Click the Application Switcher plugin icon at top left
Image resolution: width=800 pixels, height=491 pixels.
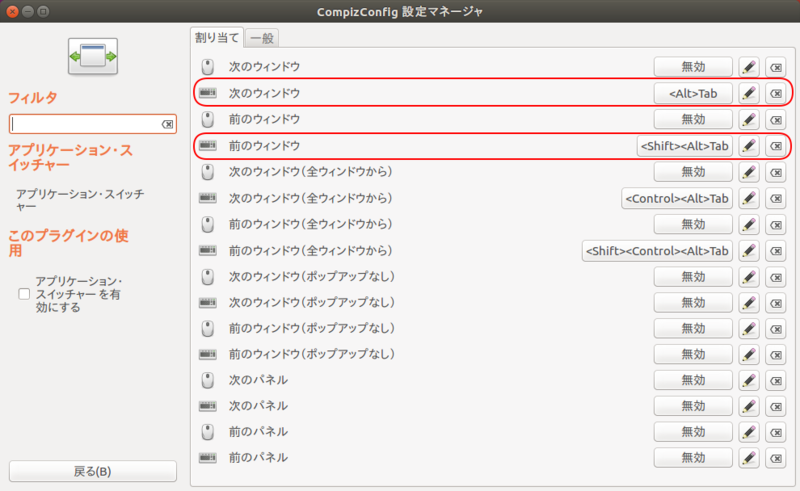93,56
